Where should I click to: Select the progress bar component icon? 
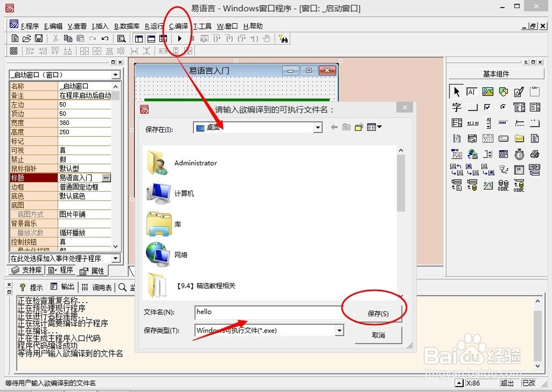coord(503,123)
